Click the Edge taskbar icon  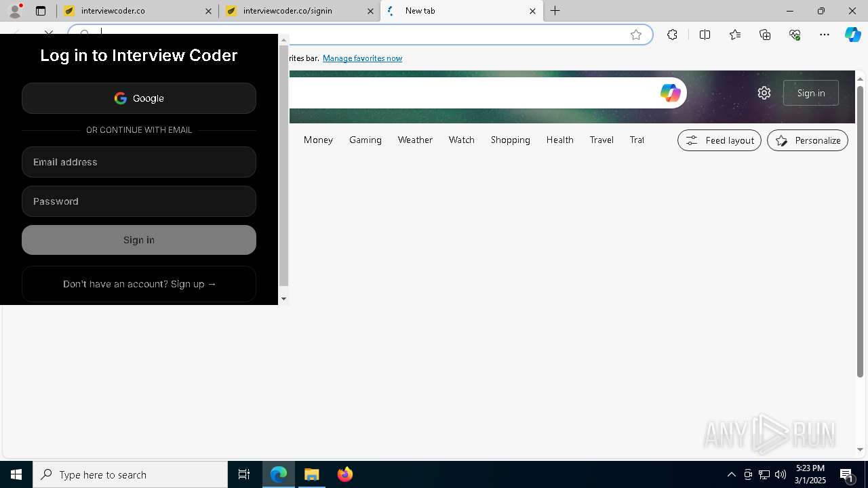coord(279,474)
